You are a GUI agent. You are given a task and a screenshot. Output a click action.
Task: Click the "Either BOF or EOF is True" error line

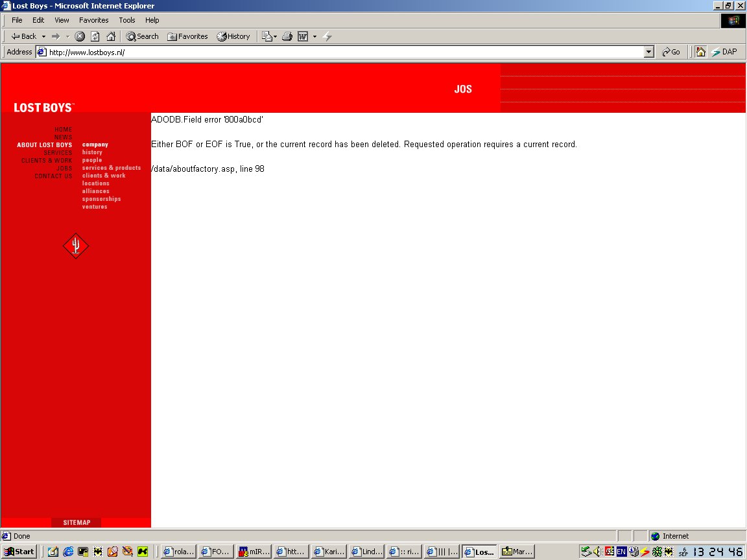coord(364,145)
